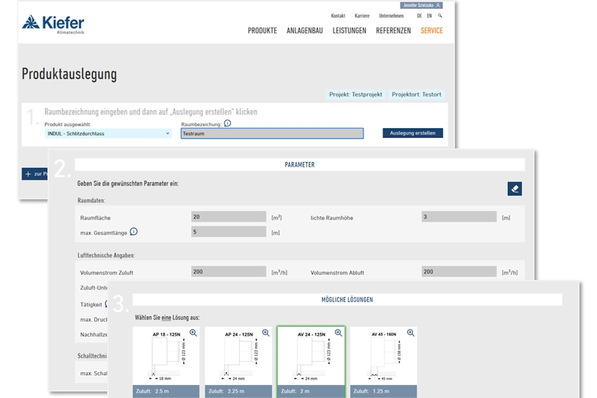Click the Zuluft: 2.25 m caption
597x398 pixels.
point(238,391)
